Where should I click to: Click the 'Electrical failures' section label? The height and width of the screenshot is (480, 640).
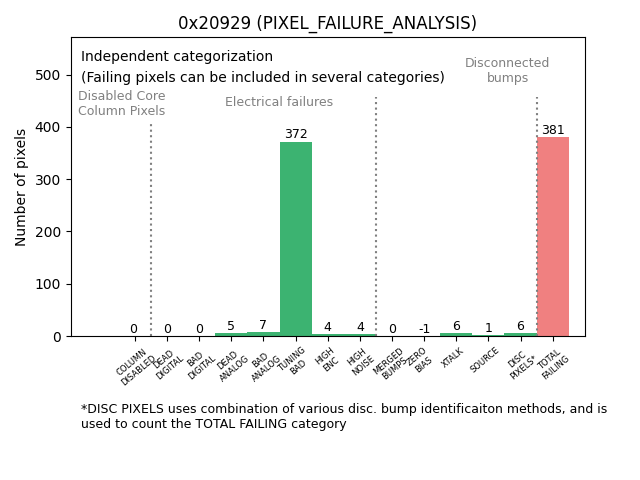click(x=279, y=102)
